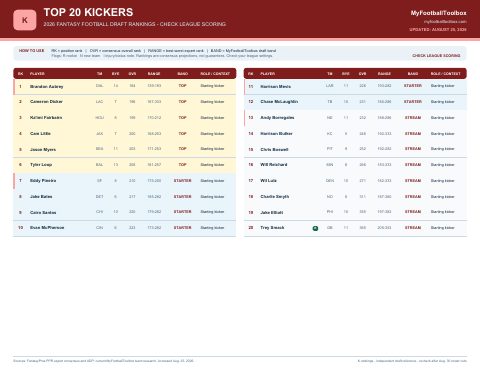Click rank number 10 beside Evan McPherson
Image resolution: width=480 pixels, height=371 pixels.
coord(21,227)
